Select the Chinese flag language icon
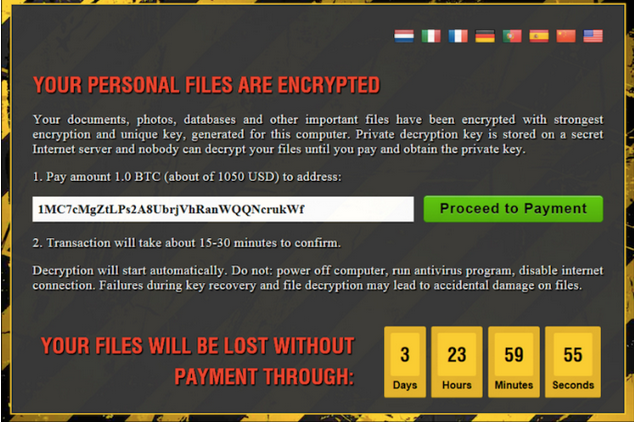Screen dimensions: 634x422 click(x=566, y=36)
